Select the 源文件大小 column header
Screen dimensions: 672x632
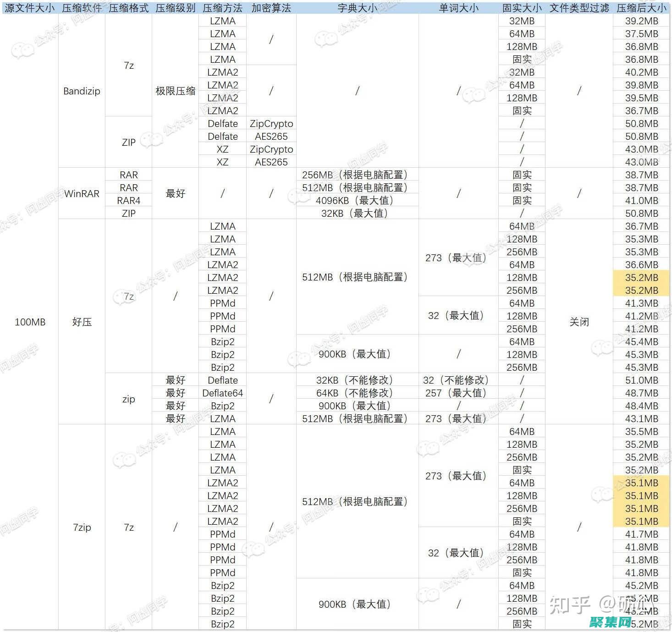(x=30, y=8)
